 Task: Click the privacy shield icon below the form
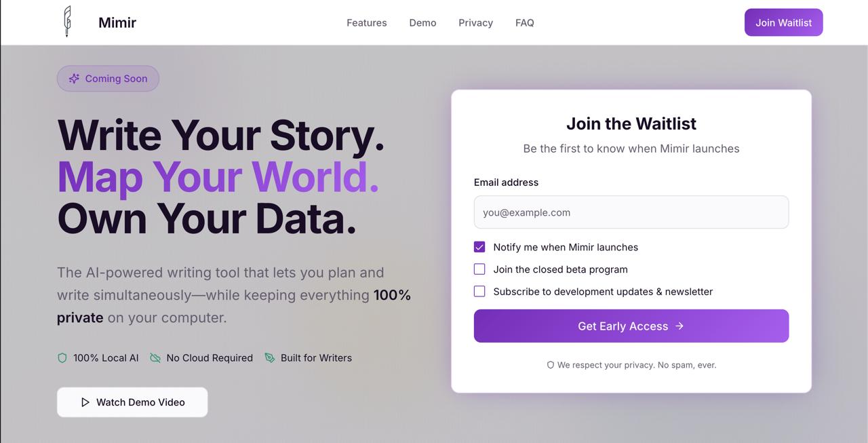(x=551, y=365)
